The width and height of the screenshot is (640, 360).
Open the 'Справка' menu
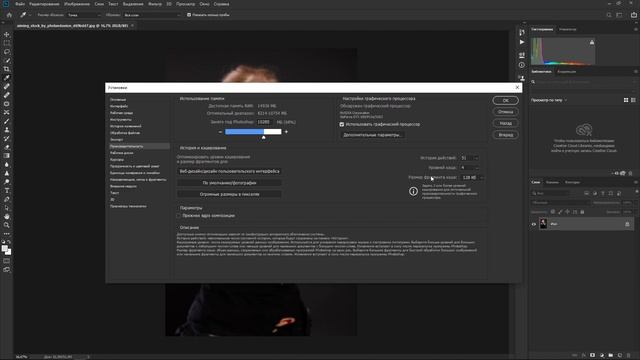tap(221, 4)
